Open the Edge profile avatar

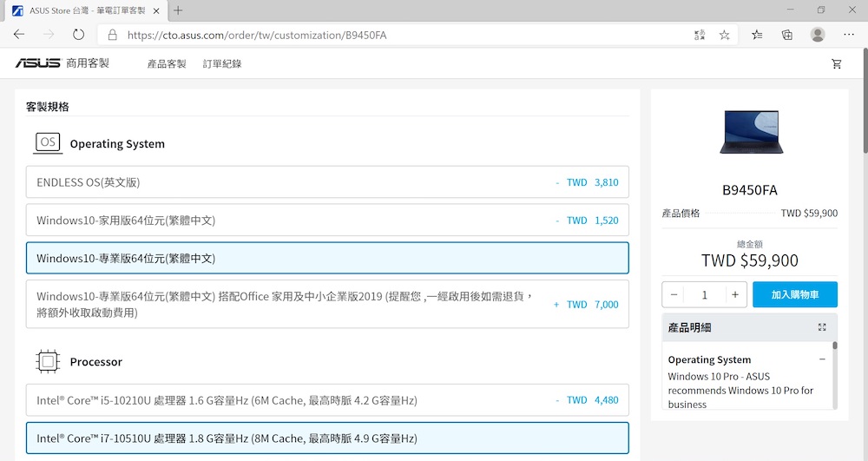[817, 35]
